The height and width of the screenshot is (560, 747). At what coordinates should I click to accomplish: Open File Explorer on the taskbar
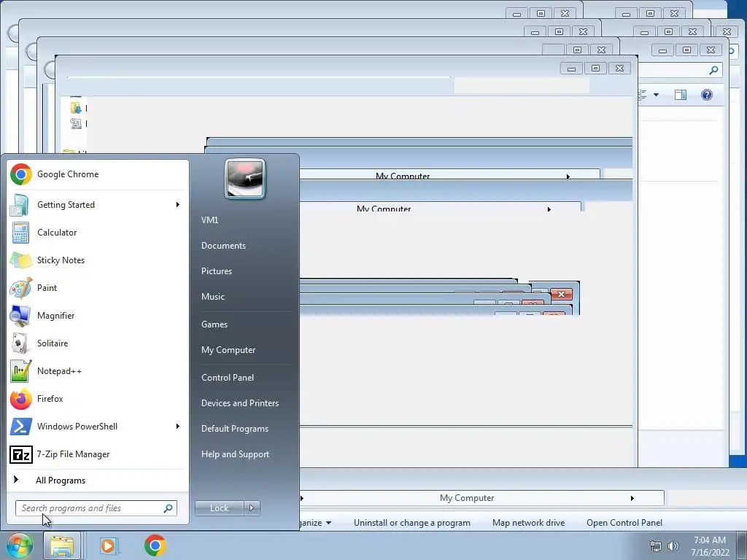(62, 545)
